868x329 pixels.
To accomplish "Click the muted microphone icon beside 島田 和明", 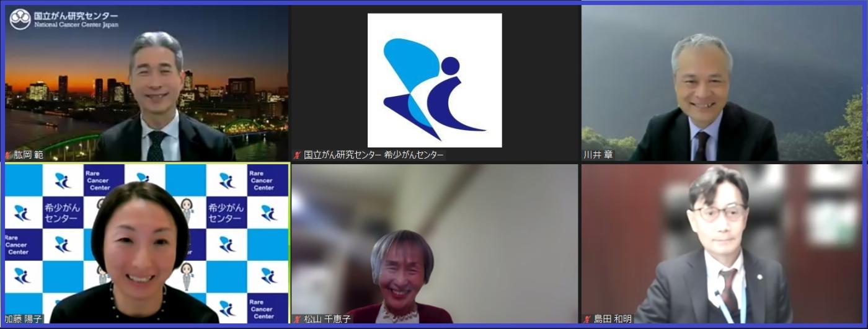I will (x=588, y=319).
